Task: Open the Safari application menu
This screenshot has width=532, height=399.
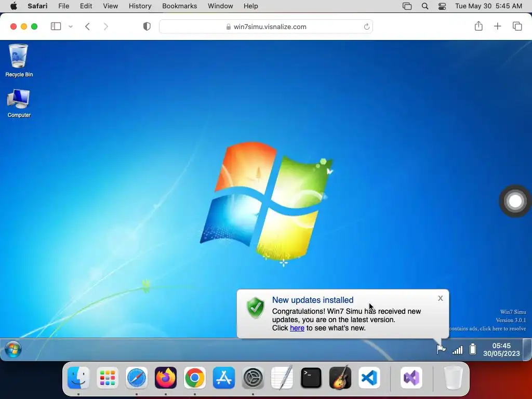Action: (37, 6)
